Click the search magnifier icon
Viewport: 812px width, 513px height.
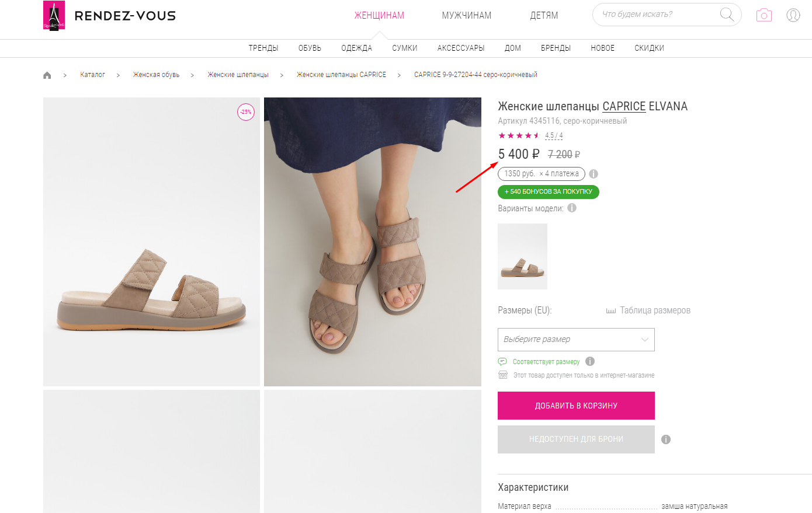point(727,15)
